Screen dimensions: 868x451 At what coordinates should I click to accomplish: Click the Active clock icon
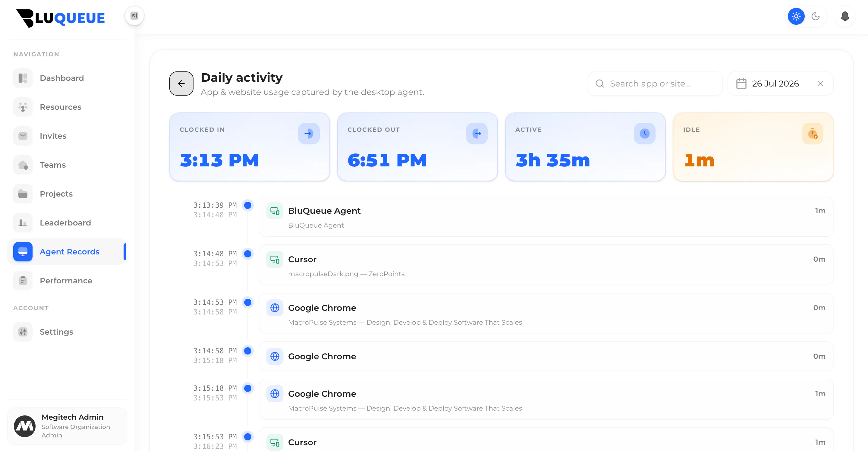(x=644, y=134)
